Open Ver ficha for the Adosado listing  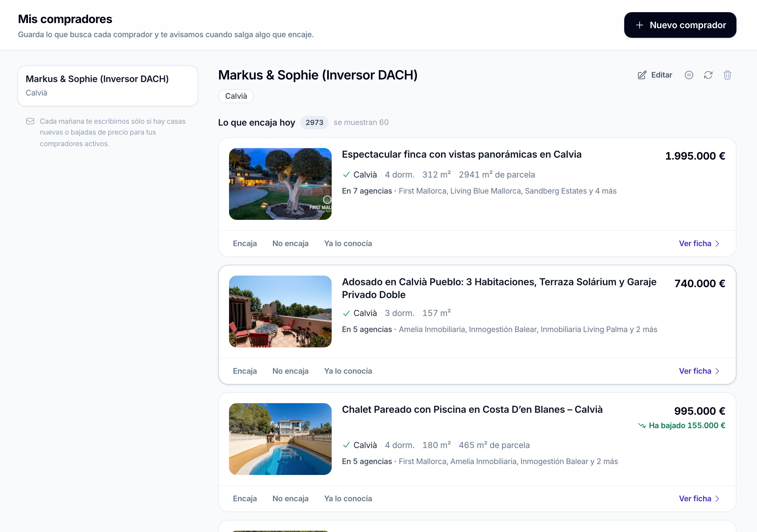click(699, 371)
